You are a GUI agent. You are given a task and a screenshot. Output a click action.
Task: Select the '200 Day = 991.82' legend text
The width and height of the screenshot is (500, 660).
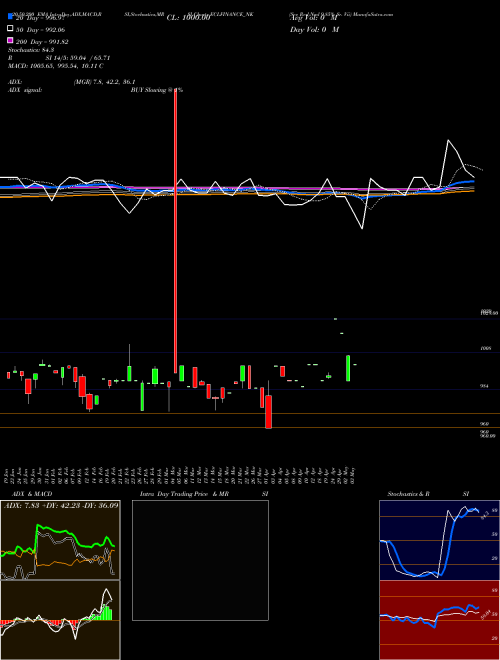point(42,42)
